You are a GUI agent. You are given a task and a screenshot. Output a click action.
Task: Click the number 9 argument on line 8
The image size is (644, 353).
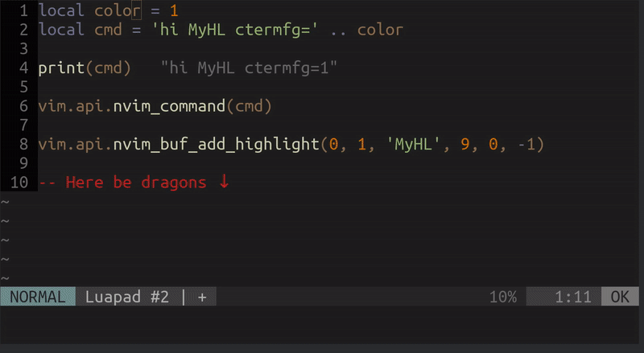[465, 144]
